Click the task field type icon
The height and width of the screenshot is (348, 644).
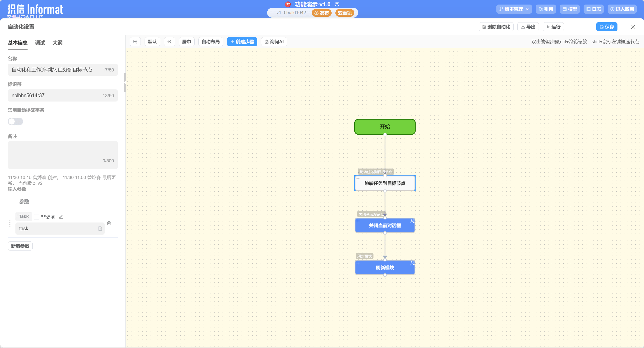[100, 229]
